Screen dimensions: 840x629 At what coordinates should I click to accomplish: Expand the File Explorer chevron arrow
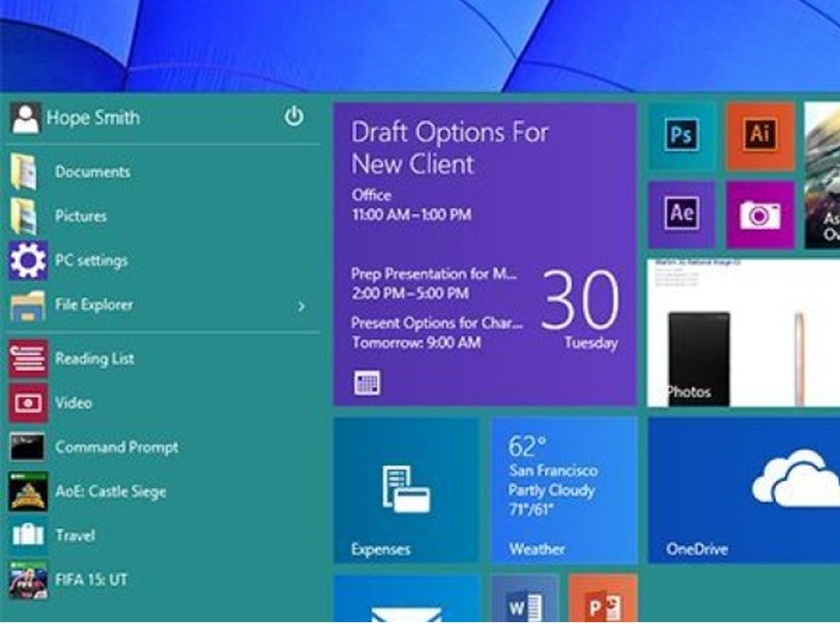pos(301,307)
